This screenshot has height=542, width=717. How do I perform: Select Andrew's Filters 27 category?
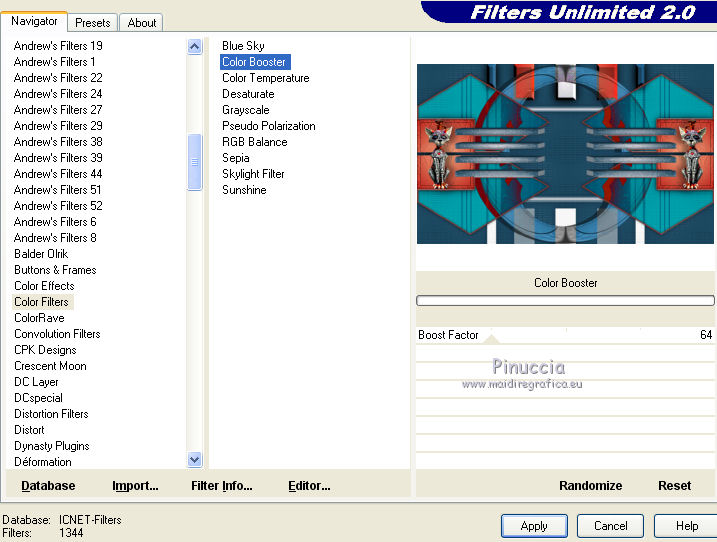pos(58,110)
